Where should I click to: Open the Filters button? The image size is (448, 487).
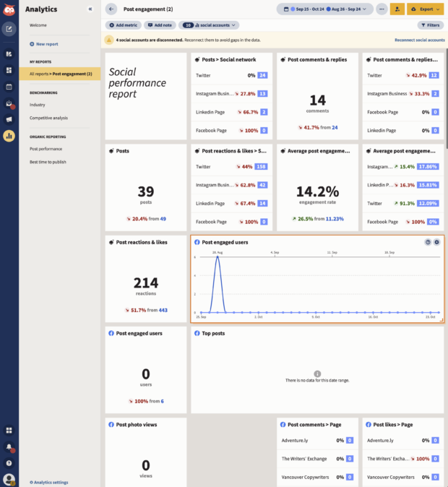(x=431, y=25)
